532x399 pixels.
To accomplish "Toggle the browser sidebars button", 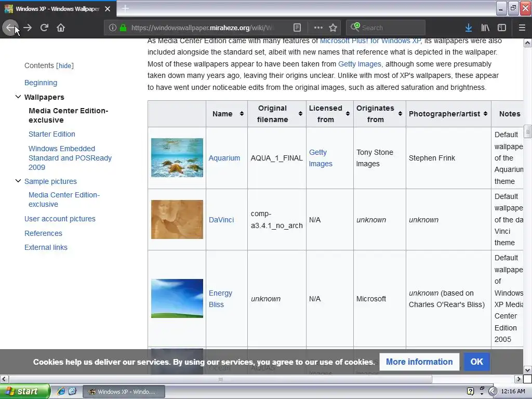I will (502, 28).
